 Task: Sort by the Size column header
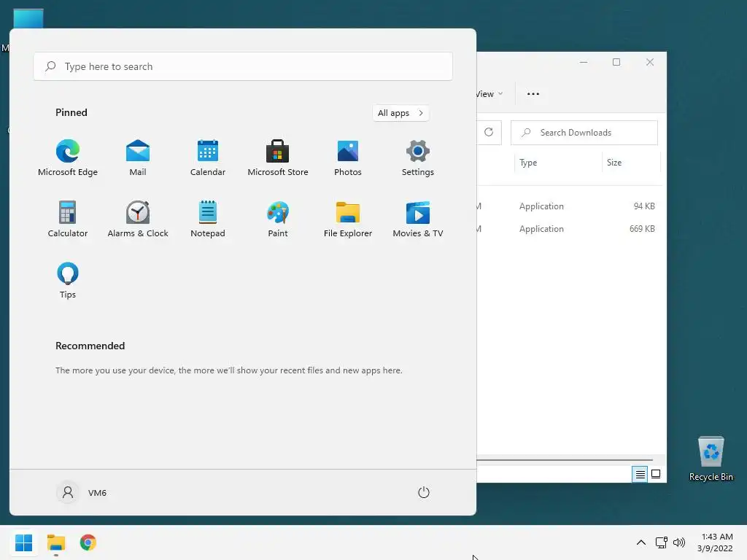click(x=631, y=163)
